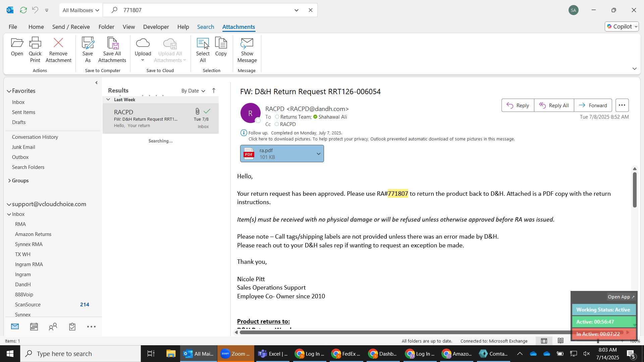Viewport: 644px width, 362px height.
Task: Click Save All Attachments
Action: point(112,50)
